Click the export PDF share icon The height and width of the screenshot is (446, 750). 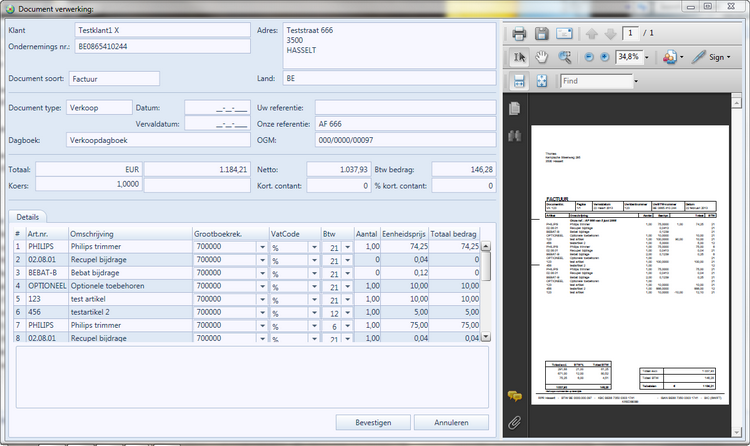click(x=670, y=57)
